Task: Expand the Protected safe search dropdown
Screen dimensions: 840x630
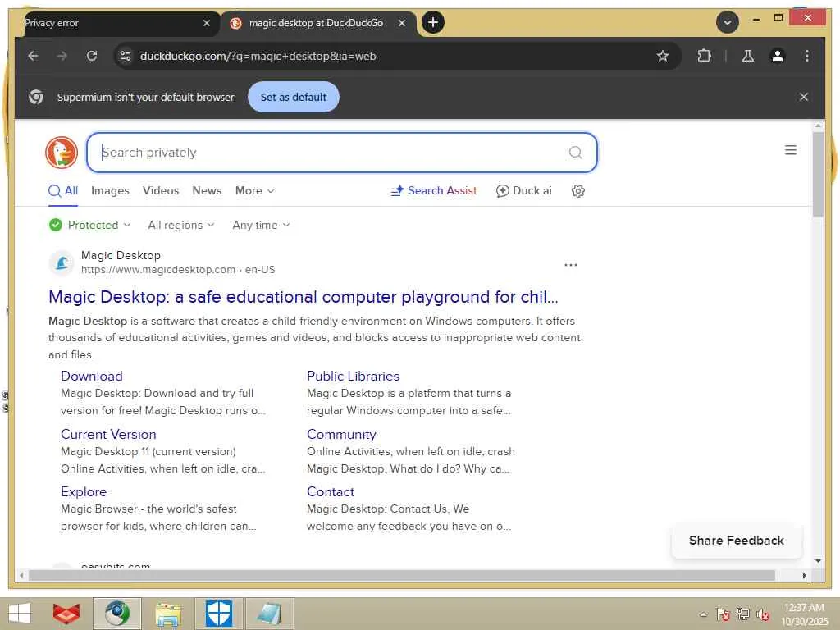Action: (90, 225)
